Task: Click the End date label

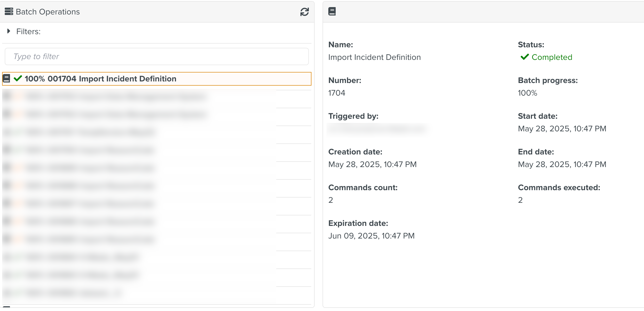Action: pos(536,152)
